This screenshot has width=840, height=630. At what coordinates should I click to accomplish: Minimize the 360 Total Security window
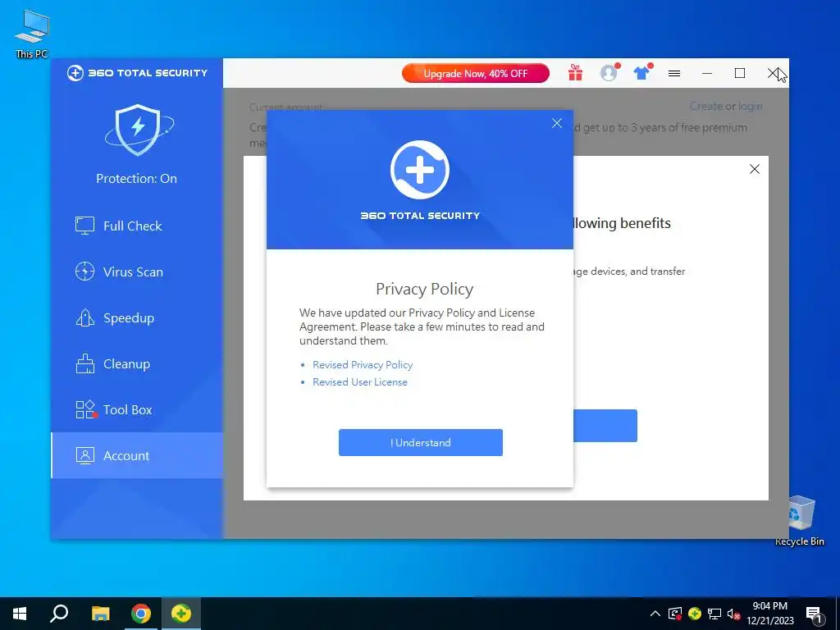pyautogui.click(x=707, y=73)
